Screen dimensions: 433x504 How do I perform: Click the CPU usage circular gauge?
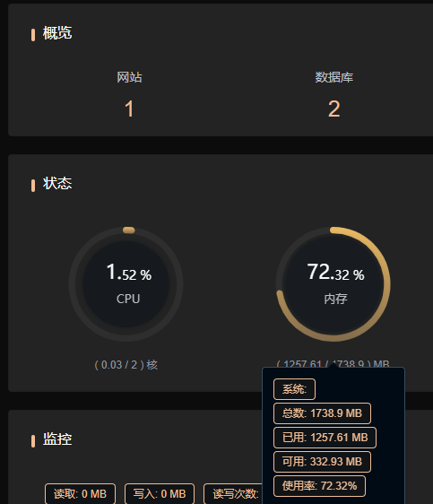[x=126, y=284]
